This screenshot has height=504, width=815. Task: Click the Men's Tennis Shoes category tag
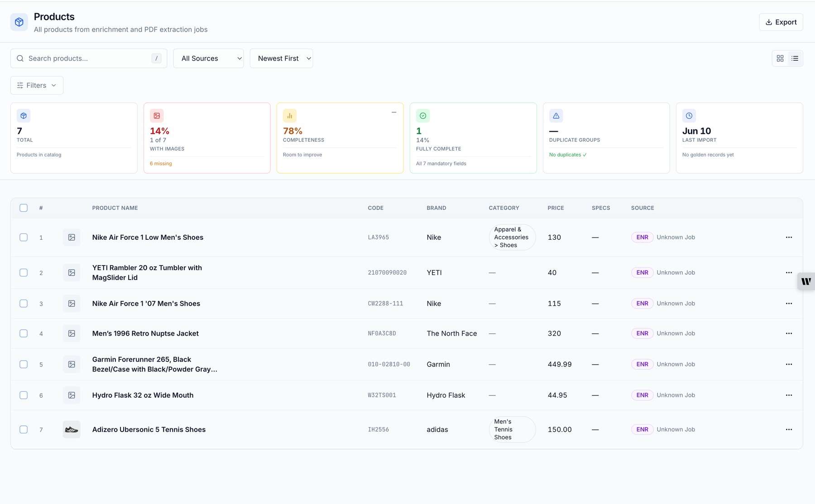[512, 430]
